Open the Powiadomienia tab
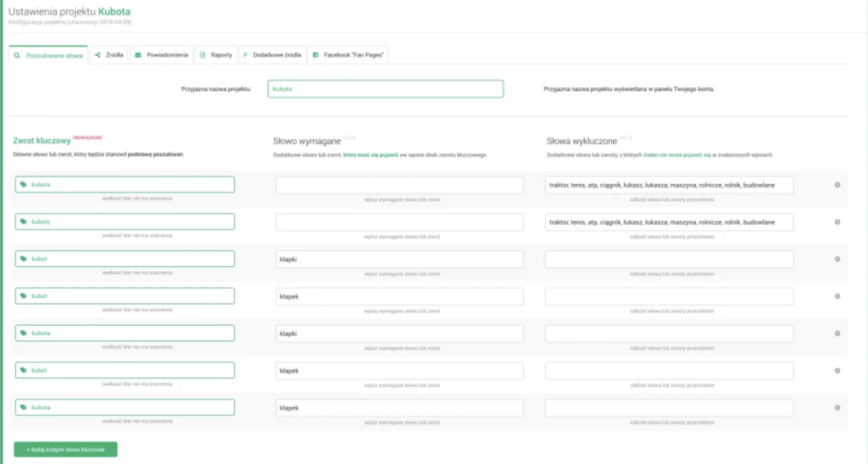This screenshot has height=464, width=868. [x=162, y=55]
